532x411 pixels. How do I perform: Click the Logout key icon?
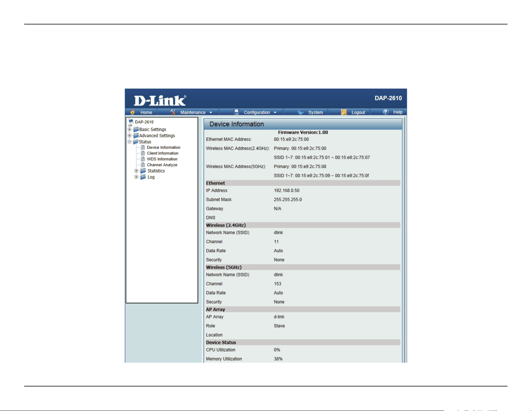tap(344, 112)
